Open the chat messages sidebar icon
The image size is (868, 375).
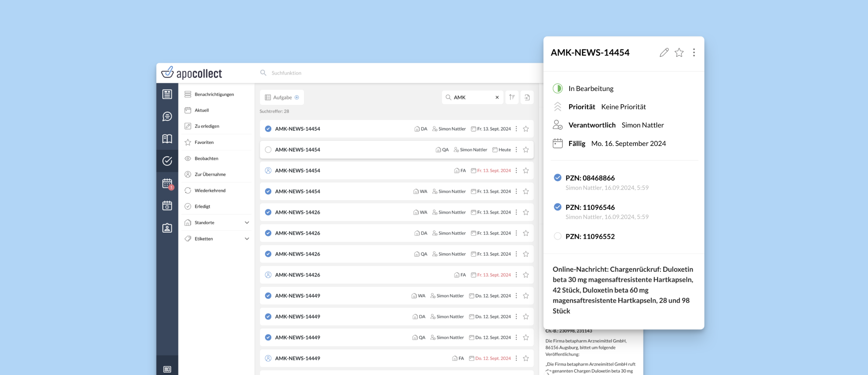click(x=167, y=117)
